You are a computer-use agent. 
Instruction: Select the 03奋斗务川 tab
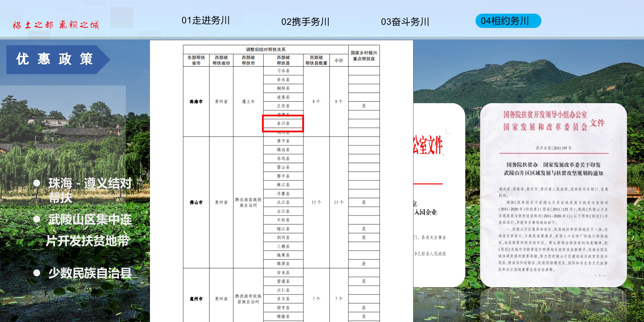pyautogui.click(x=405, y=22)
